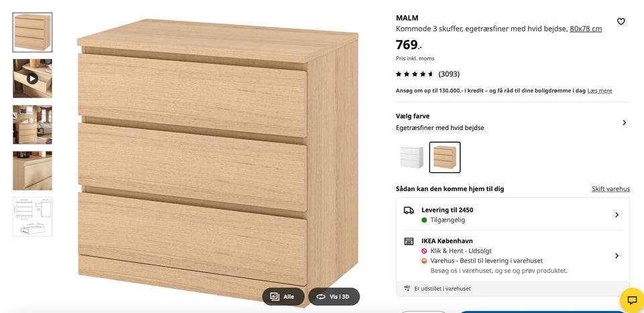Select the oak veneer color swatch
Image resolution: width=644 pixels, height=313 pixels.
(x=445, y=157)
